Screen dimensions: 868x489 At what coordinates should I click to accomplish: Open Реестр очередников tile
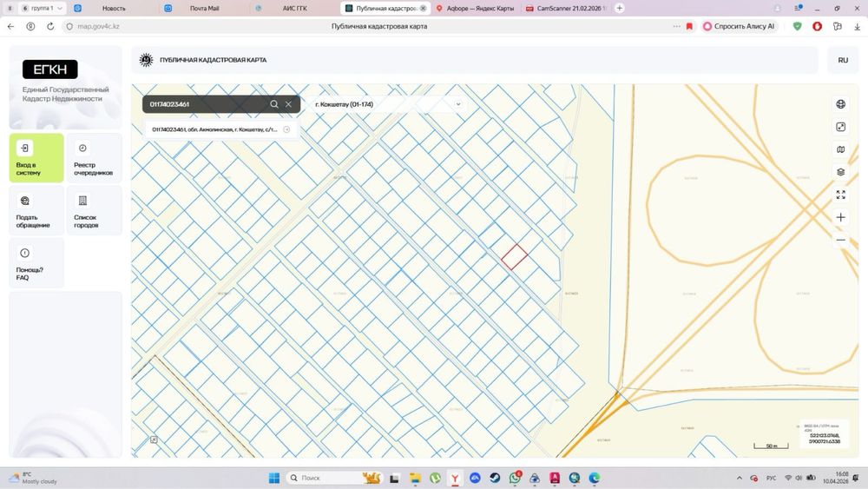click(x=94, y=158)
